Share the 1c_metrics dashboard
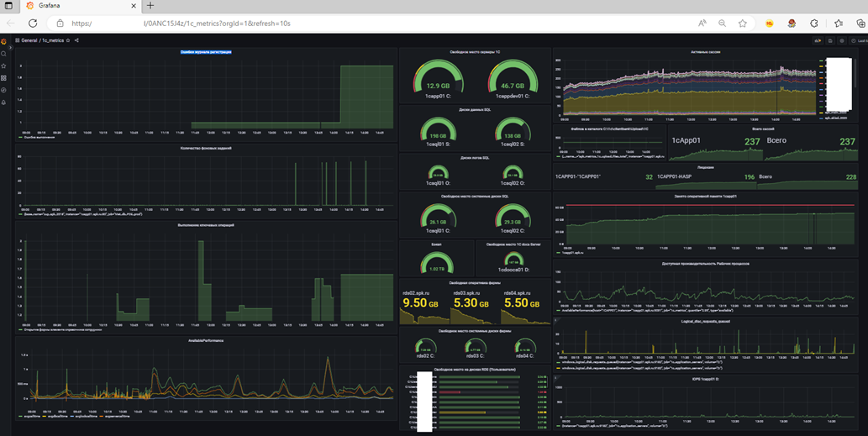Screen dimensions: 868x436 76,40
